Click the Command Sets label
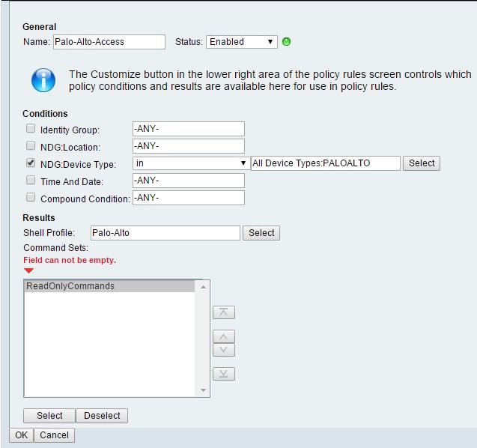The image size is (477, 448). pos(55,248)
